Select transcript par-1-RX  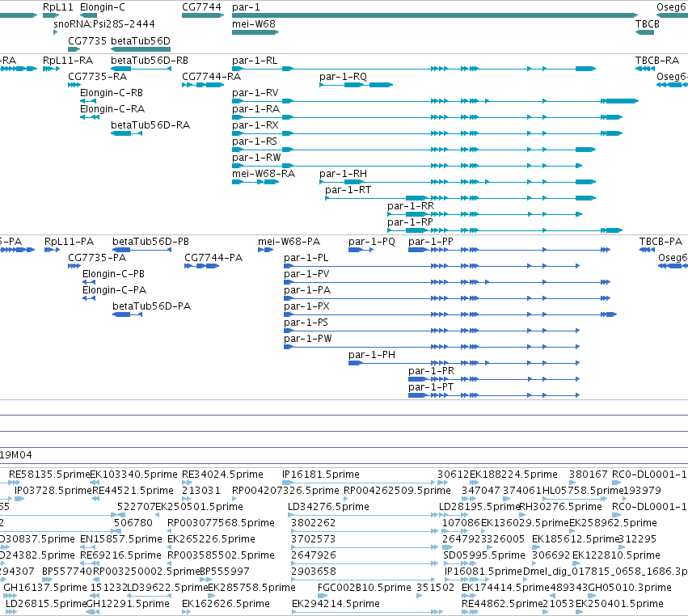pyautogui.click(x=427, y=133)
